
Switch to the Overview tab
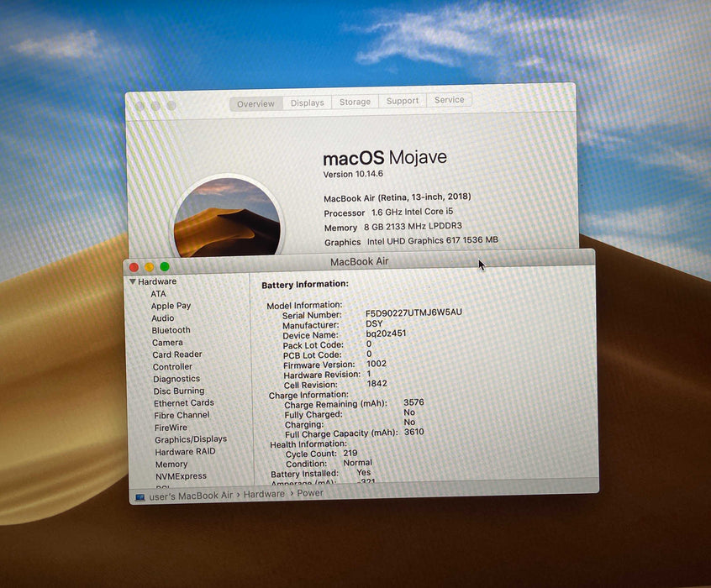255,104
